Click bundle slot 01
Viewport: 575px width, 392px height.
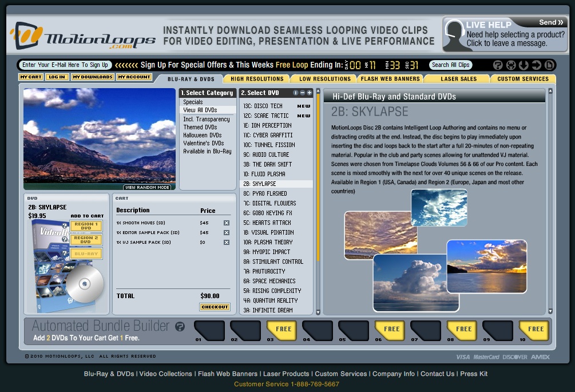pyautogui.click(x=209, y=330)
